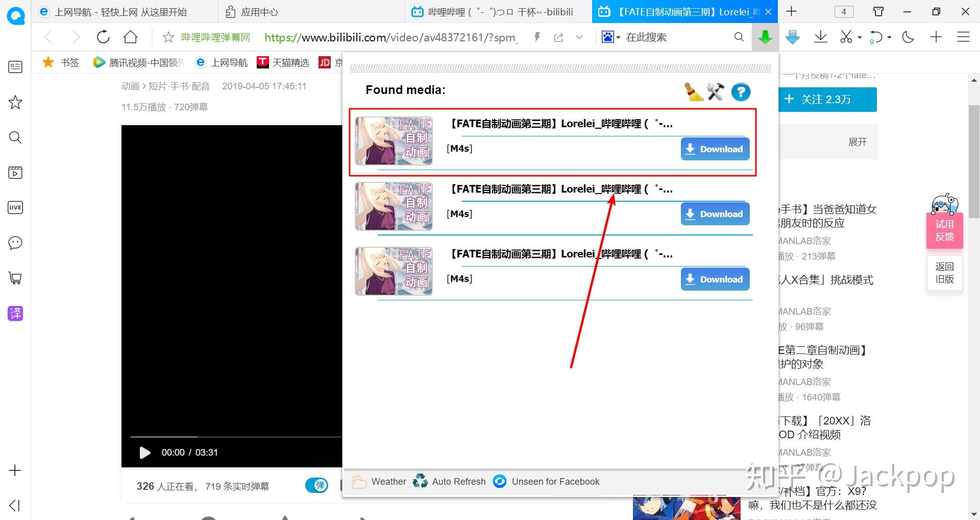Open the 书签 bookmarks menu

tap(61, 62)
